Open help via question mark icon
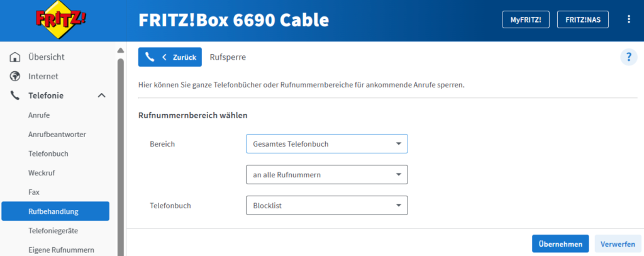This screenshot has height=256, width=644. click(628, 57)
